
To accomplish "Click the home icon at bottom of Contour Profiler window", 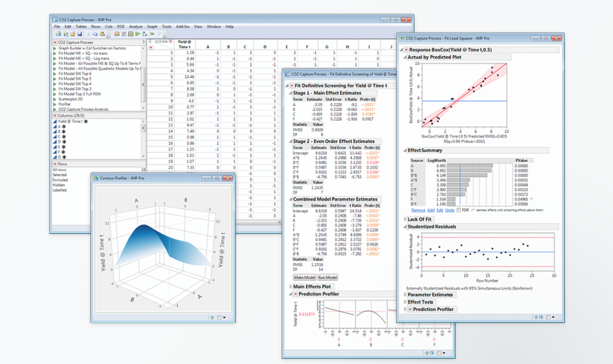I will [x=212, y=317].
